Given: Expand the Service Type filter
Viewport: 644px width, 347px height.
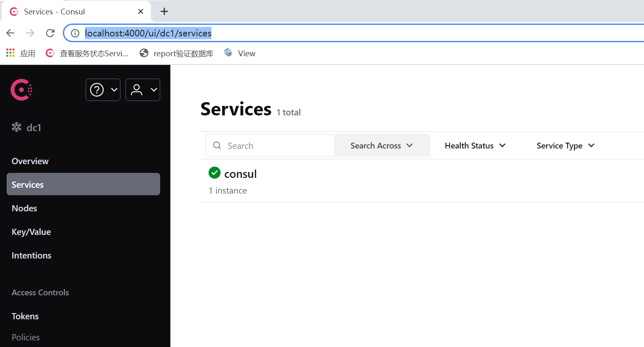Looking at the screenshot, I should coord(565,146).
